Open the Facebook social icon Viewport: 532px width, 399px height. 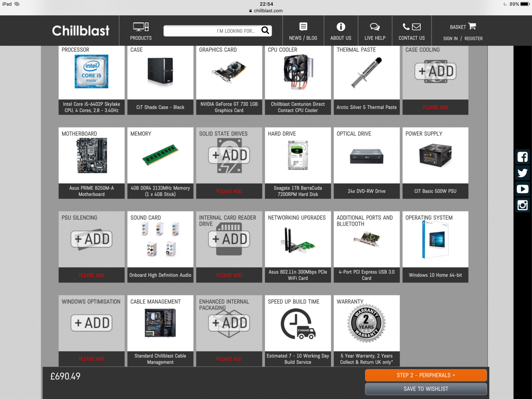pyautogui.click(x=522, y=157)
